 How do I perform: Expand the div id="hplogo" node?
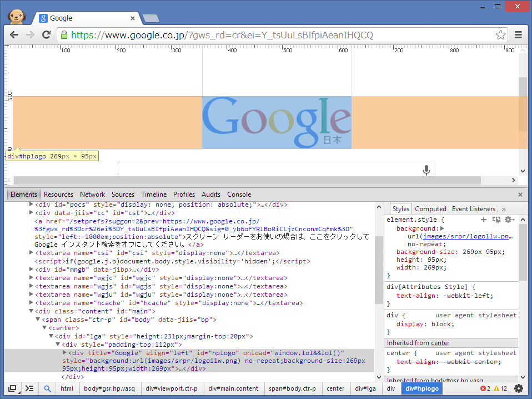64,352
